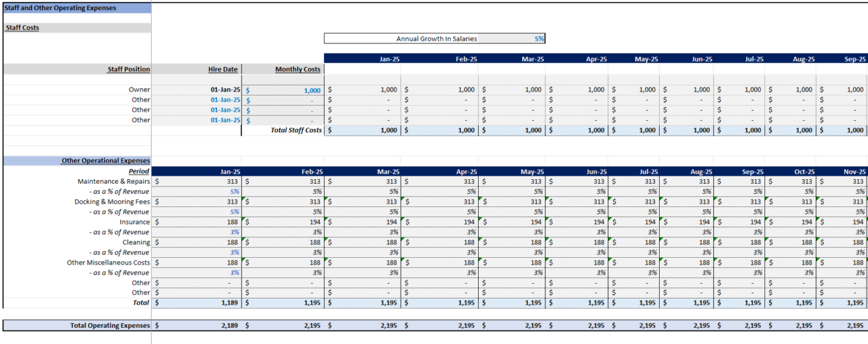Edit Cleaning revenue percent for Jan-25
The image size is (868, 344).
(x=196, y=252)
